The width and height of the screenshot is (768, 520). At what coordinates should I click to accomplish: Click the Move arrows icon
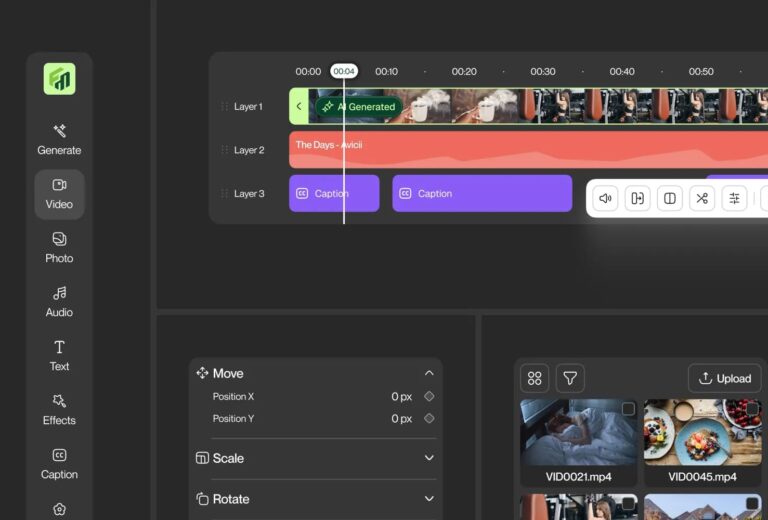pyautogui.click(x=202, y=373)
